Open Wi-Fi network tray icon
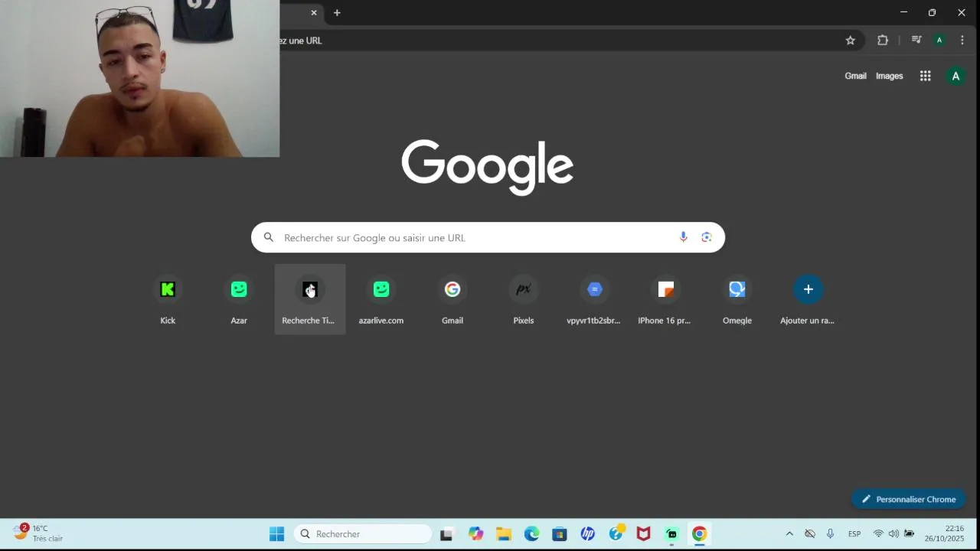This screenshot has height=551, width=980. (878, 533)
